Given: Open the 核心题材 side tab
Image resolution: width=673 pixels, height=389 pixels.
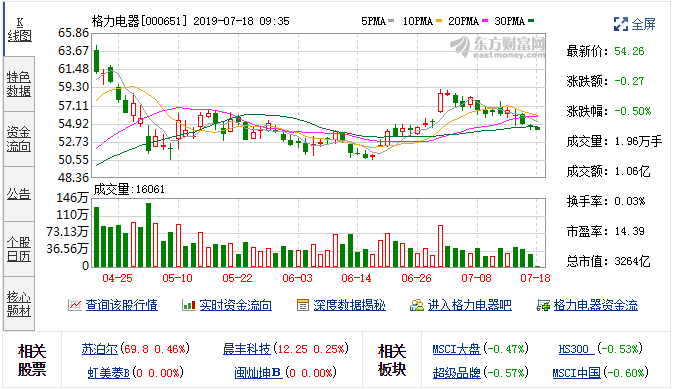Looking at the screenshot, I should point(19,304).
